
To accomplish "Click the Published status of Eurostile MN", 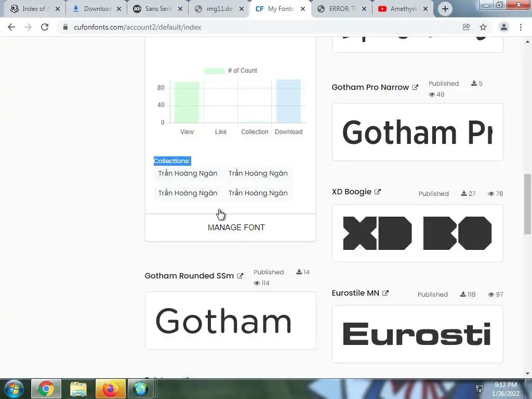I will point(433,295).
